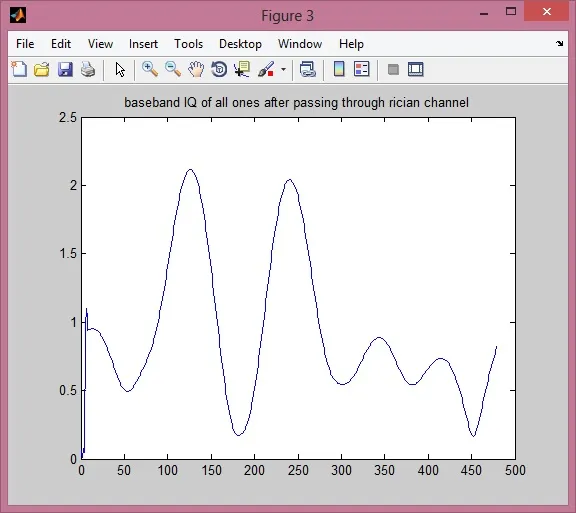Click the x-axis tick label 100
This screenshot has width=576, height=513.
tap(168, 470)
